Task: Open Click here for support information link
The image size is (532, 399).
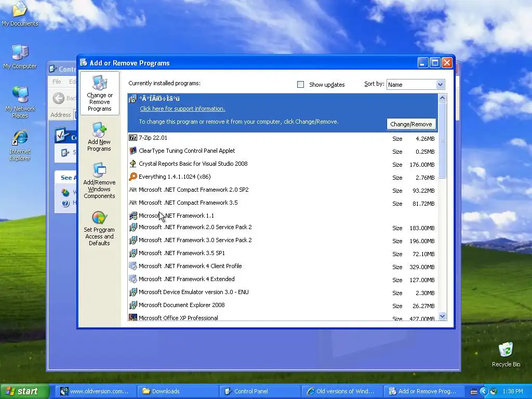Action: point(182,109)
